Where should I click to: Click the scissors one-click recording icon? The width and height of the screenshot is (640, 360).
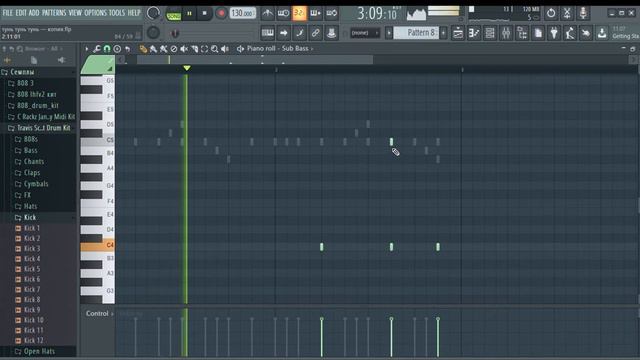(567, 13)
